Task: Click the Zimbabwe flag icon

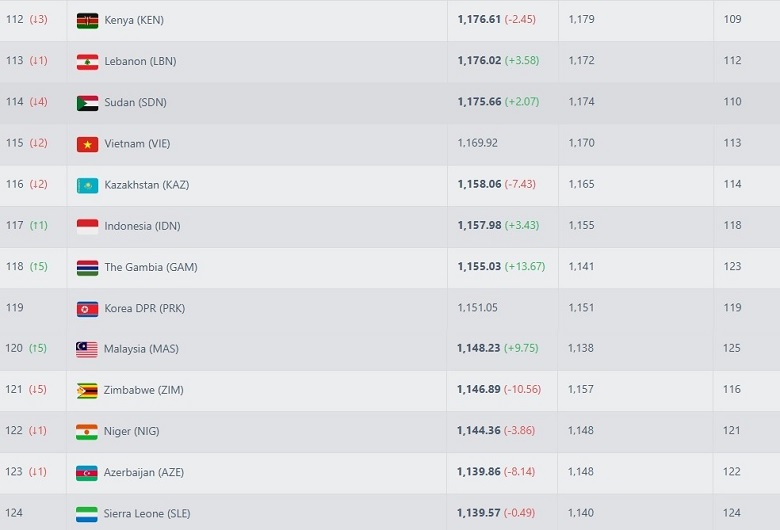Action: [x=87, y=390]
